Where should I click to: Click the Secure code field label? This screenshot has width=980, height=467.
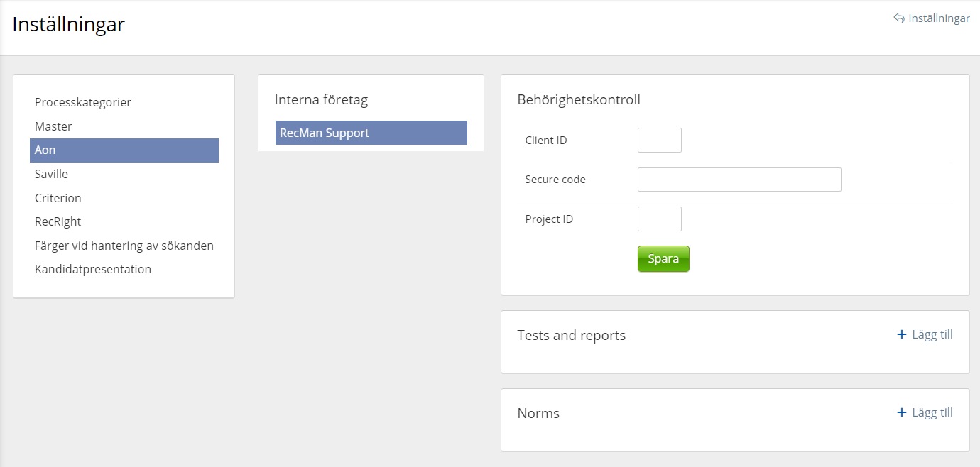click(x=555, y=180)
